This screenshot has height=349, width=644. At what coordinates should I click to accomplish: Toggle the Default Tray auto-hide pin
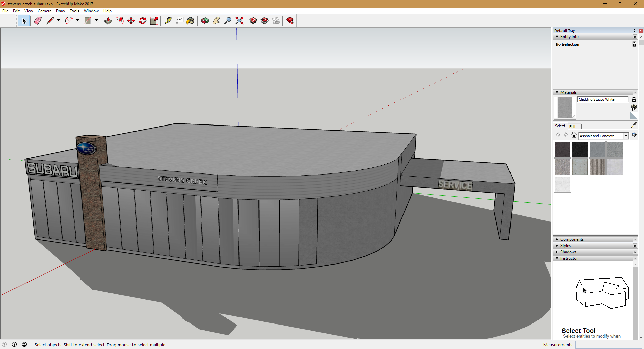tap(634, 31)
